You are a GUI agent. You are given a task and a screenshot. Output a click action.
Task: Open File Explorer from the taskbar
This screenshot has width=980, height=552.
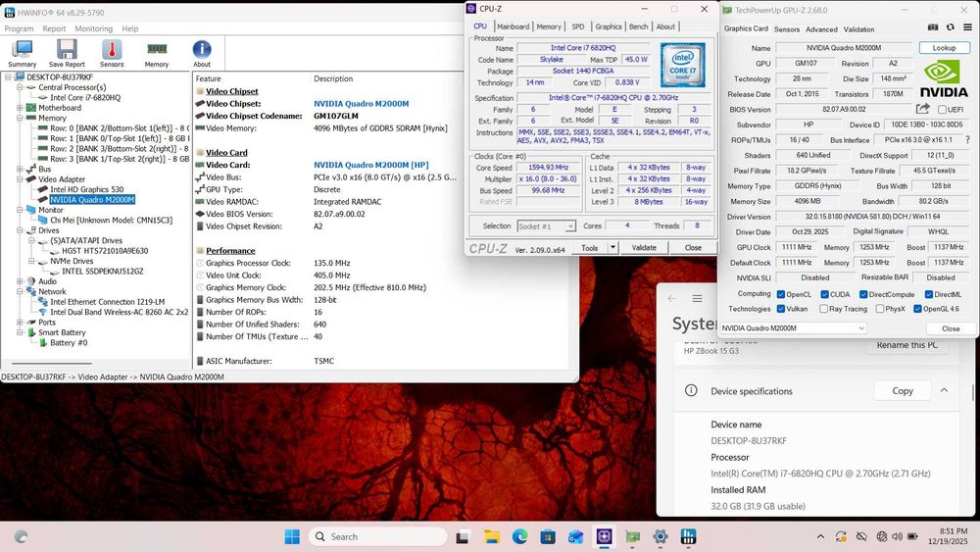click(x=492, y=536)
